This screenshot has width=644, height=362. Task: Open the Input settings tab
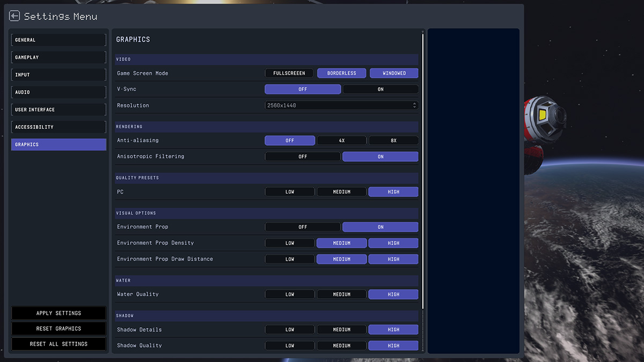pos(58,75)
